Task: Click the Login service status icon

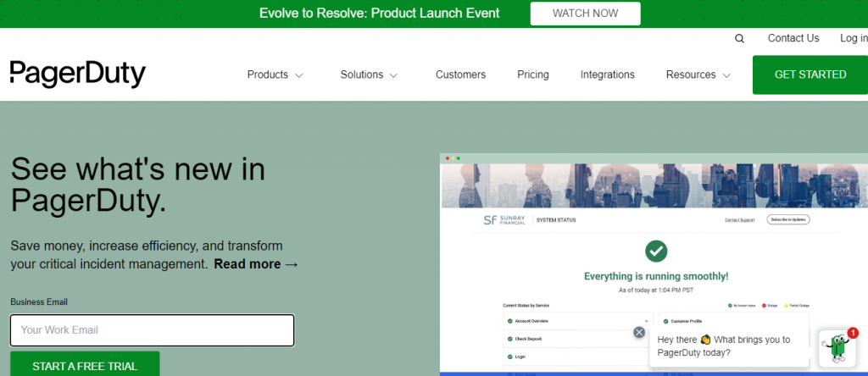Action: coord(509,357)
